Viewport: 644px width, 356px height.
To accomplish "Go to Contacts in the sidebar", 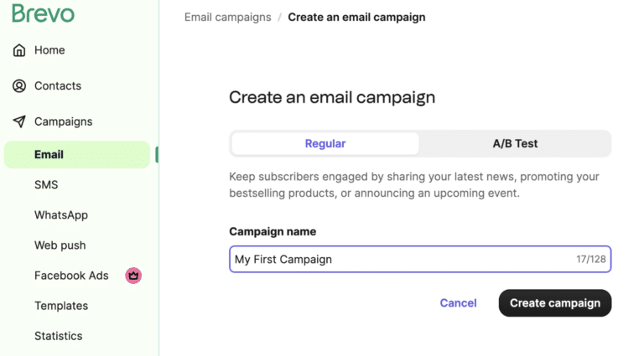I will click(57, 85).
